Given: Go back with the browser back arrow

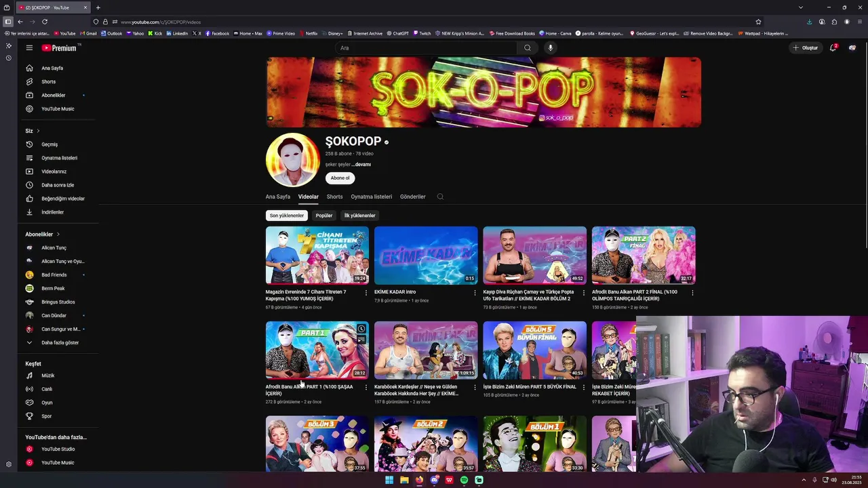Looking at the screenshot, I should [x=20, y=22].
